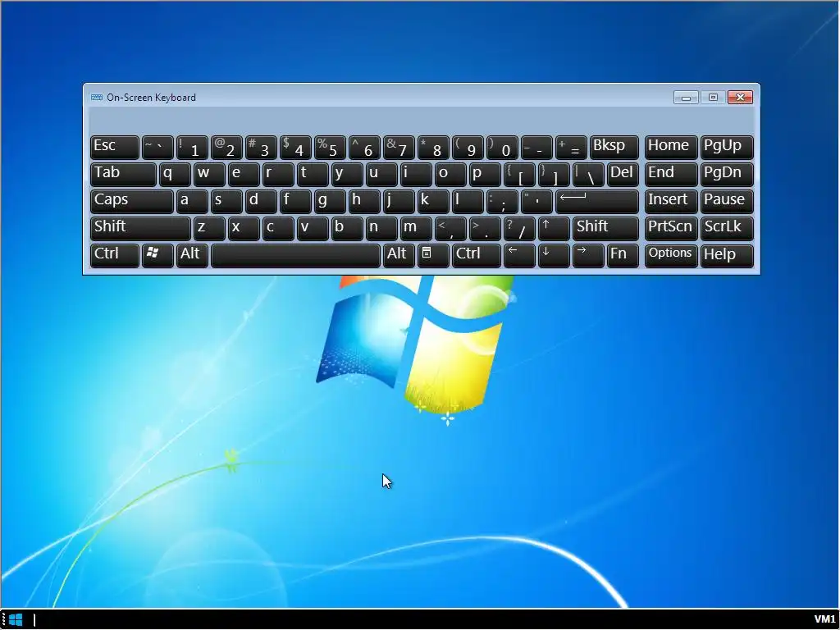This screenshot has height=630, width=840.
Task: Click the letter z key
Action: [209, 229]
